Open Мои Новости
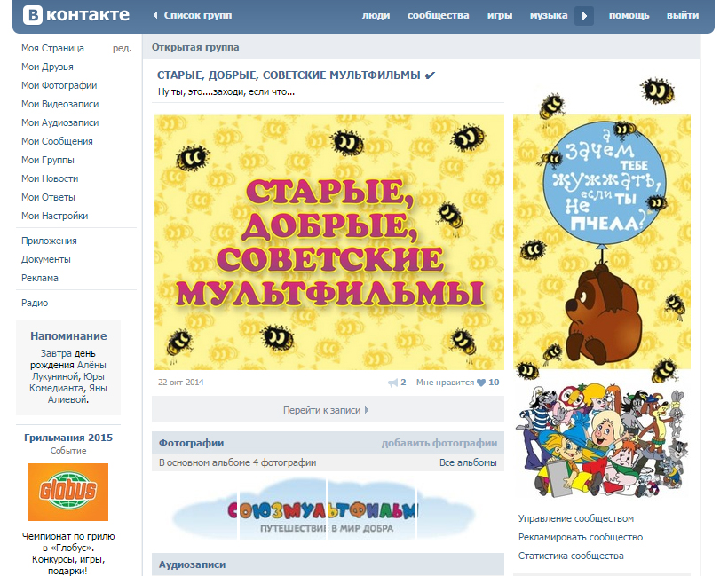 50,178
